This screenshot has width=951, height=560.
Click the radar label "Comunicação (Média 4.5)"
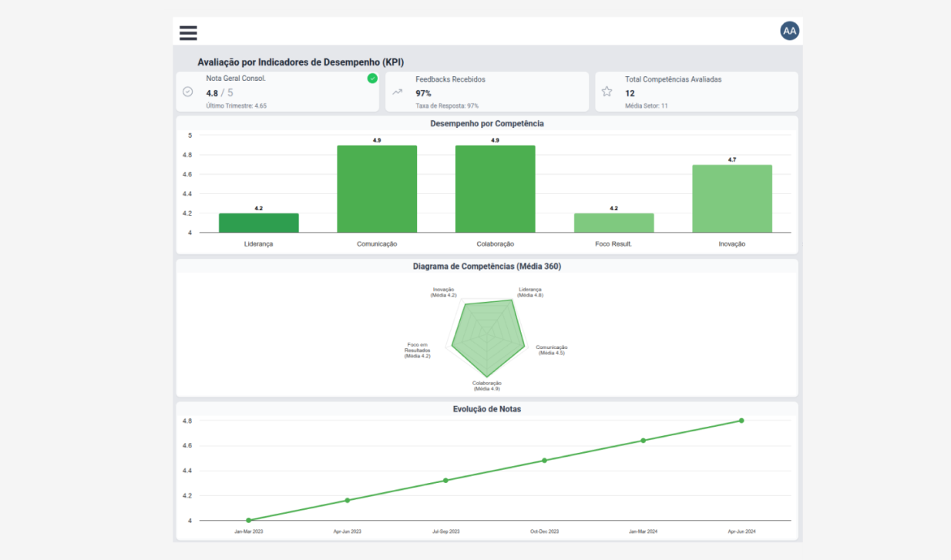[552, 350]
